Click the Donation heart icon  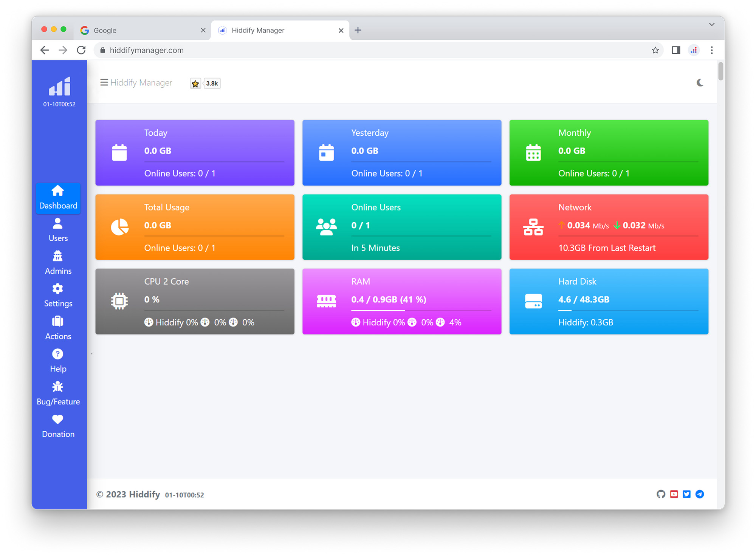click(57, 419)
